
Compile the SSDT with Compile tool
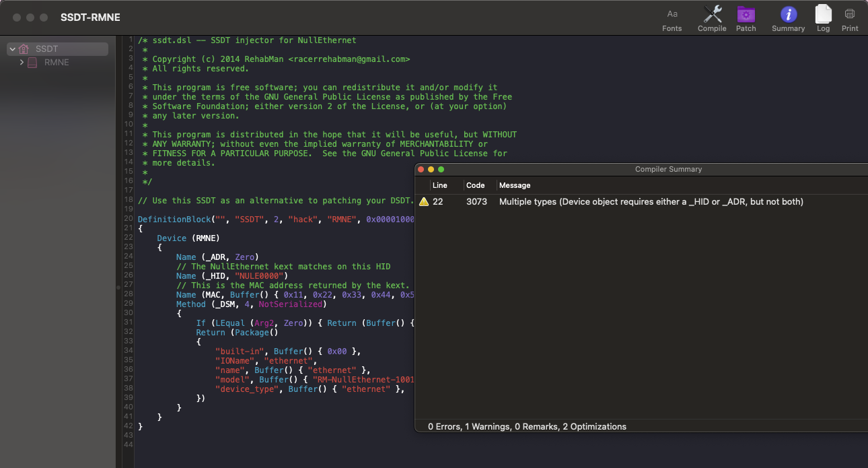coord(712,19)
